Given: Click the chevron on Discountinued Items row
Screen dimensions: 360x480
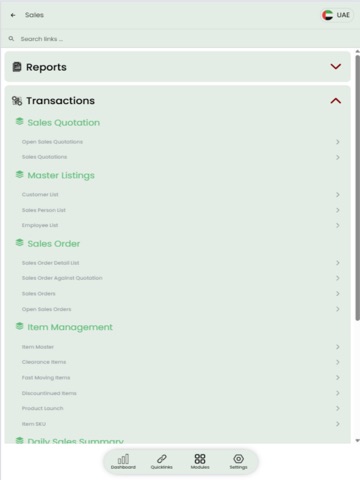Looking at the screenshot, I should (x=338, y=393).
